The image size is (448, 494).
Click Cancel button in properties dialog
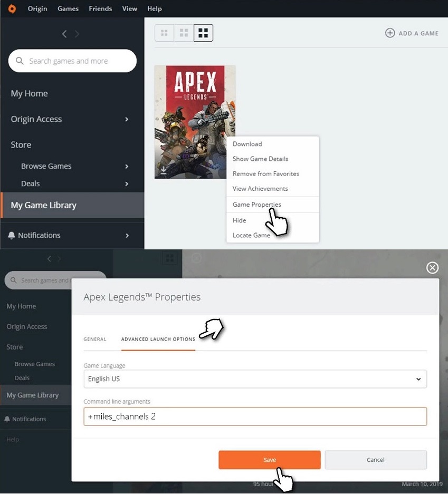(x=376, y=460)
